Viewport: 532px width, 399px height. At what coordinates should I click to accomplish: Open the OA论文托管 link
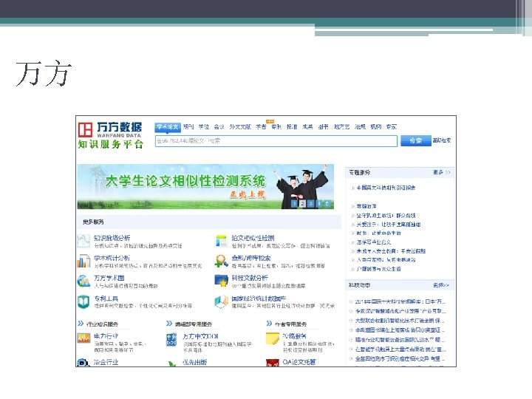tap(299, 362)
